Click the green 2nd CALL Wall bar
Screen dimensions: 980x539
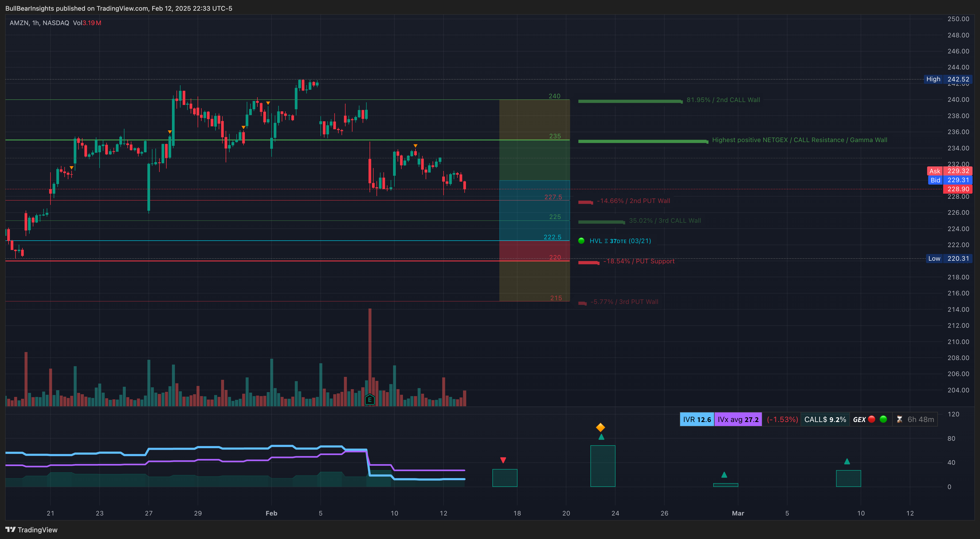pyautogui.click(x=630, y=101)
